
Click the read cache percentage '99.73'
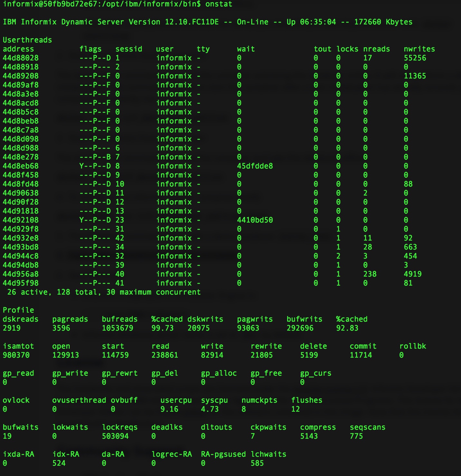pos(163,328)
